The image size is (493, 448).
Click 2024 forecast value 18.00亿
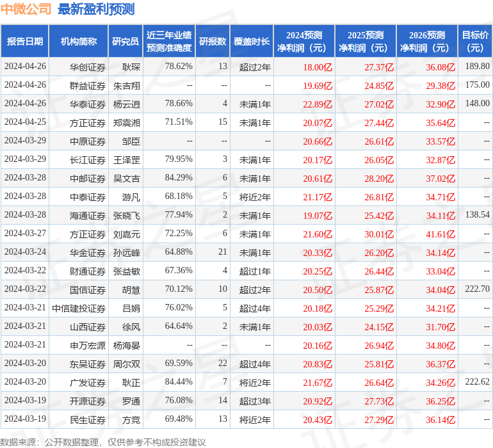click(318, 67)
